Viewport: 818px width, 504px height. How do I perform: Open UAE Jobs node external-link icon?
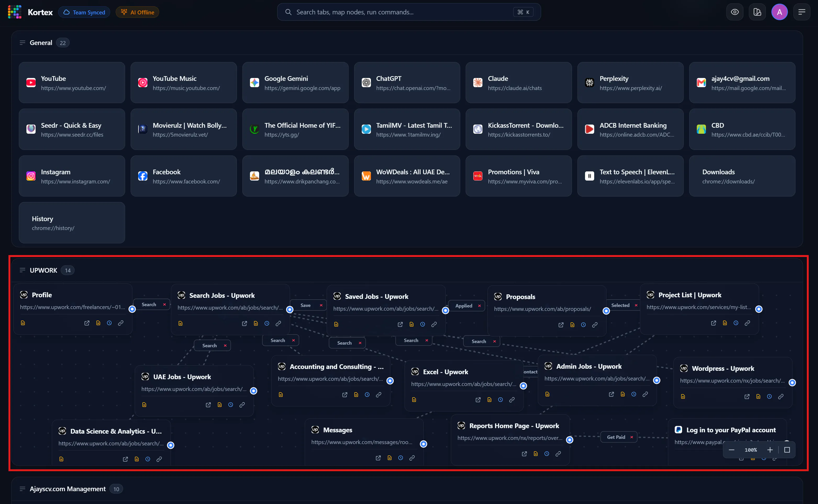pos(208,405)
